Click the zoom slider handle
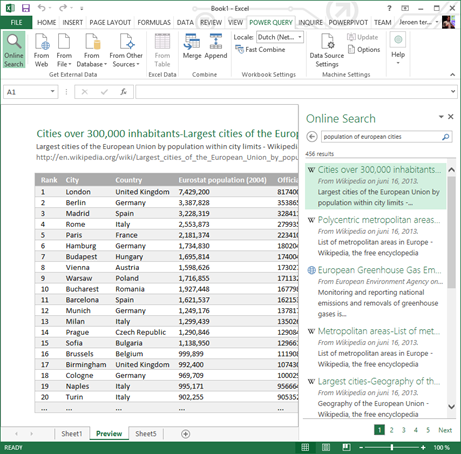The width and height of the screenshot is (461, 454). coord(392,447)
